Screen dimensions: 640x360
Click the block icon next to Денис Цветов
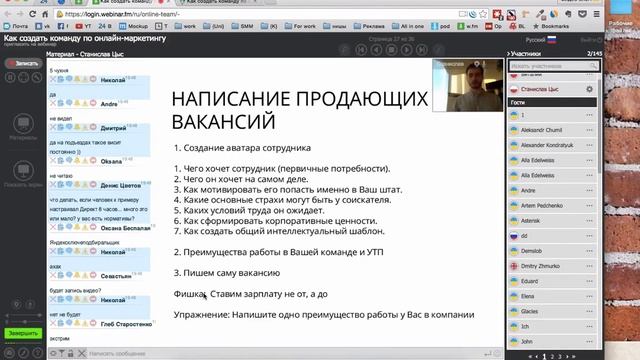(93, 185)
